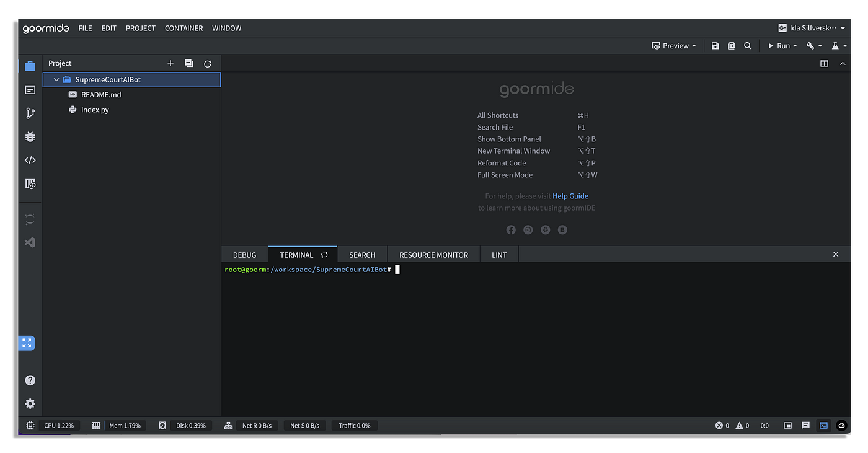
Task: Click the Disk 0.39% status entry
Action: (x=191, y=426)
